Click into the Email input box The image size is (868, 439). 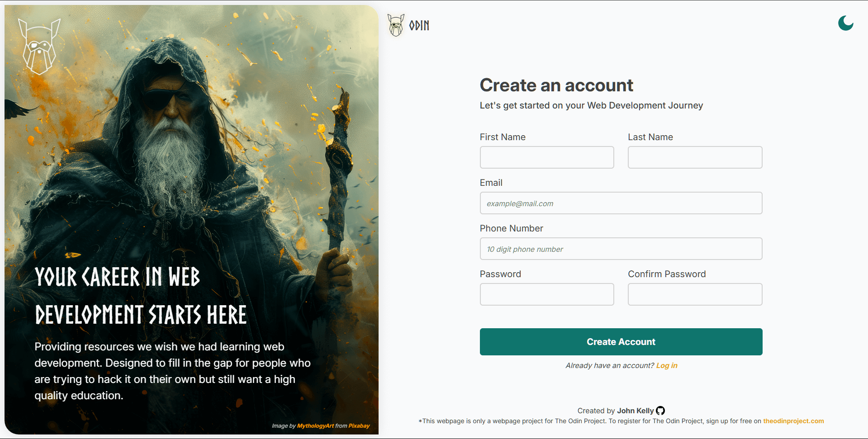(621, 203)
